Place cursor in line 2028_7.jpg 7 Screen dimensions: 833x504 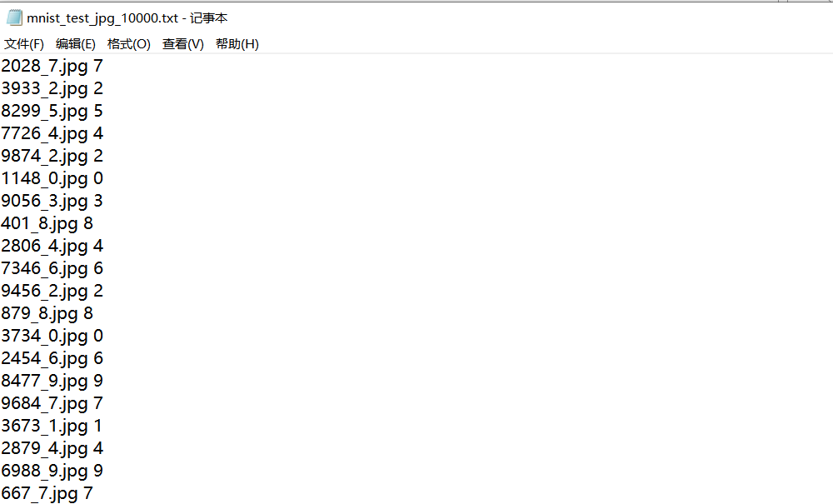[52, 67]
